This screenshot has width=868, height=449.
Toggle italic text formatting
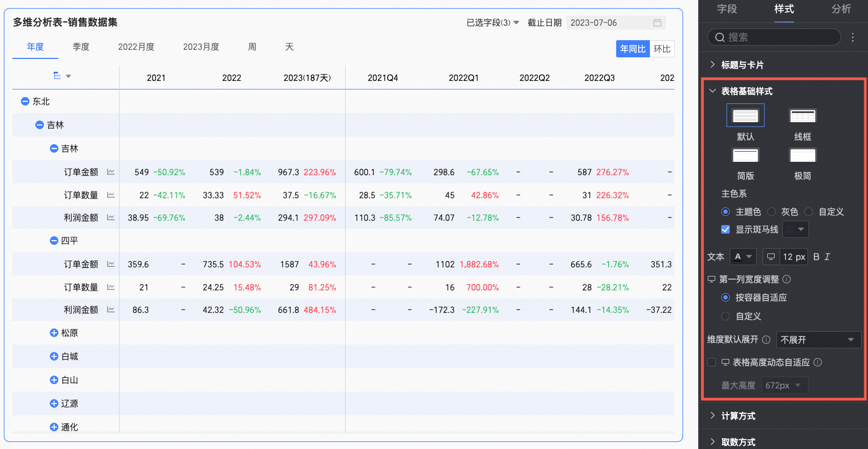[827, 257]
